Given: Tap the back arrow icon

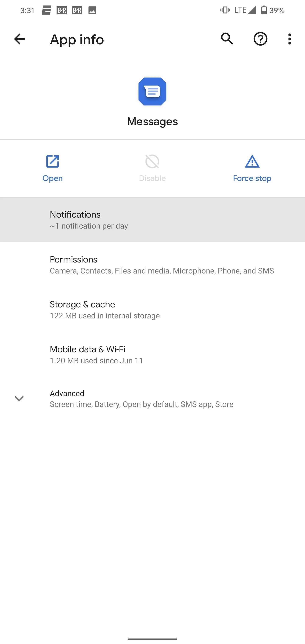Looking at the screenshot, I should coord(19,39).
